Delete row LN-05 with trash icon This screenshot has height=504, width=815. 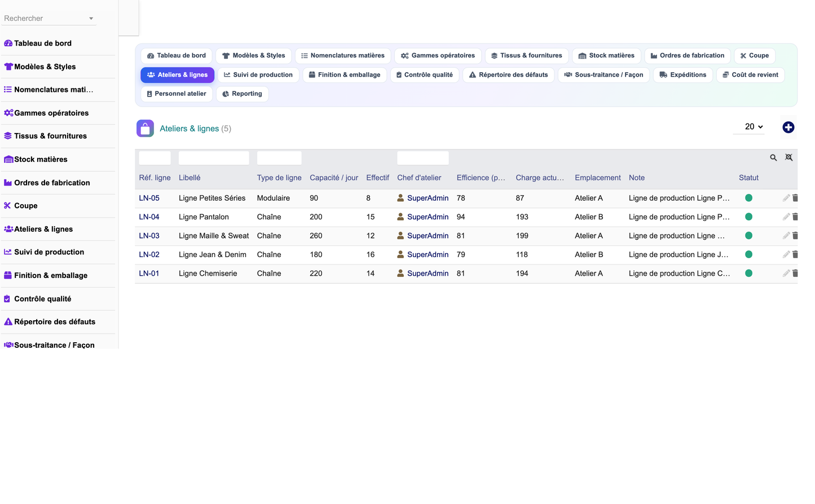coord(795,198)
